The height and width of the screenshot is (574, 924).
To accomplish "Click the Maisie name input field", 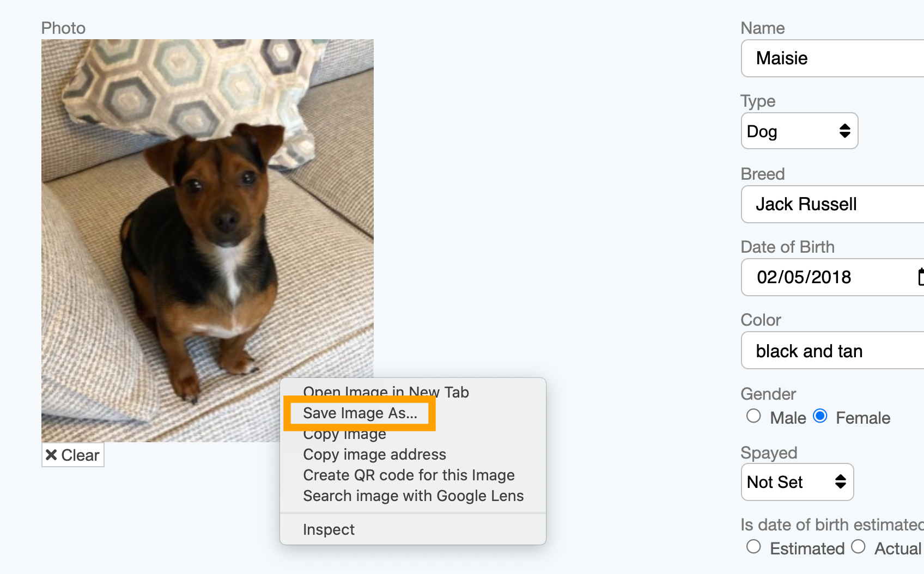I will click(832, 58).
